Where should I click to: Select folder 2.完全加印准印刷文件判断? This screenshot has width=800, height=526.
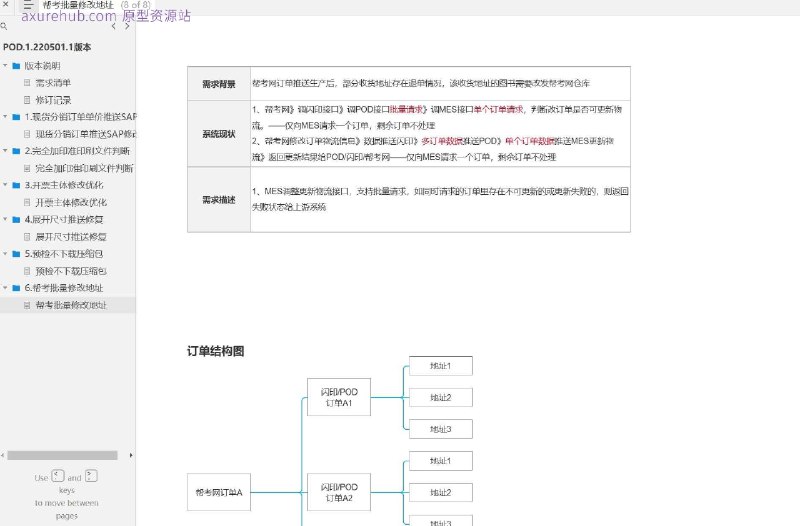[x=77, y=151]
